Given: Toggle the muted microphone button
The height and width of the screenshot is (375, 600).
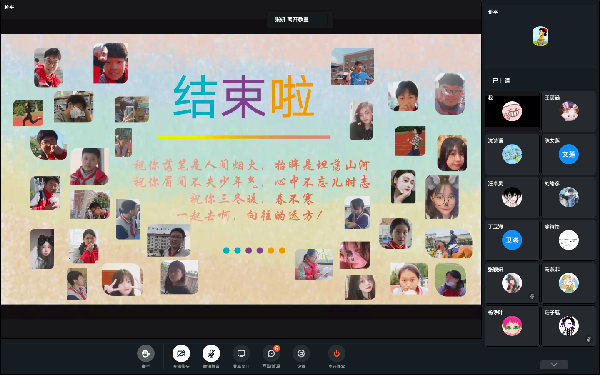Looking at the screenshot, I should (211, 353).
